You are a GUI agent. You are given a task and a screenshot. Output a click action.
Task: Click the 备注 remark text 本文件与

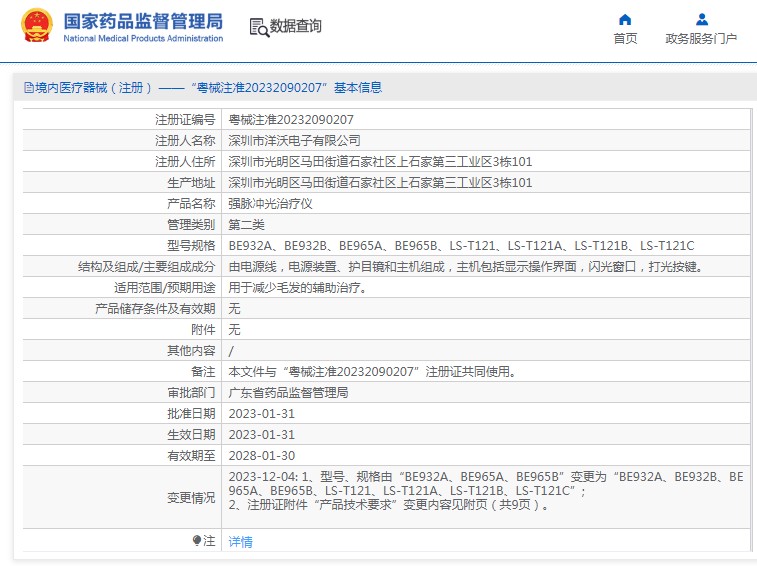tap(372, 372)
